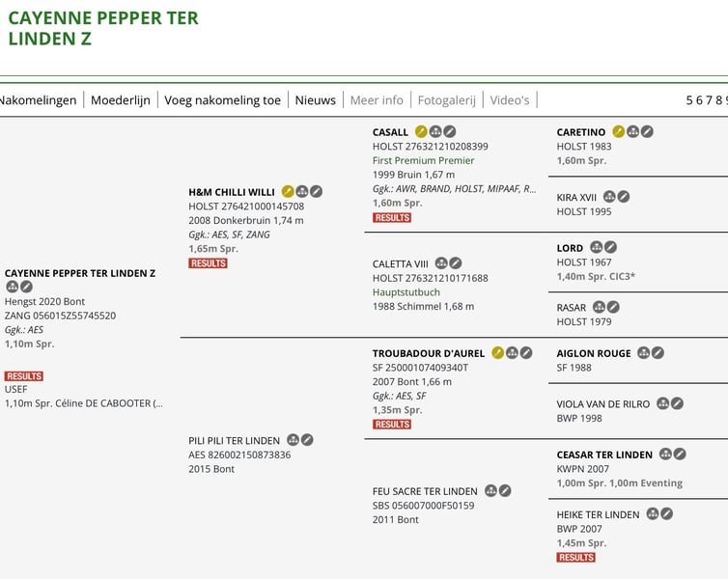Screen dimensions: 728x579
Task: Click the yellow icon beside TROUBADOUR D'AUREL
Action: [497, 353]
